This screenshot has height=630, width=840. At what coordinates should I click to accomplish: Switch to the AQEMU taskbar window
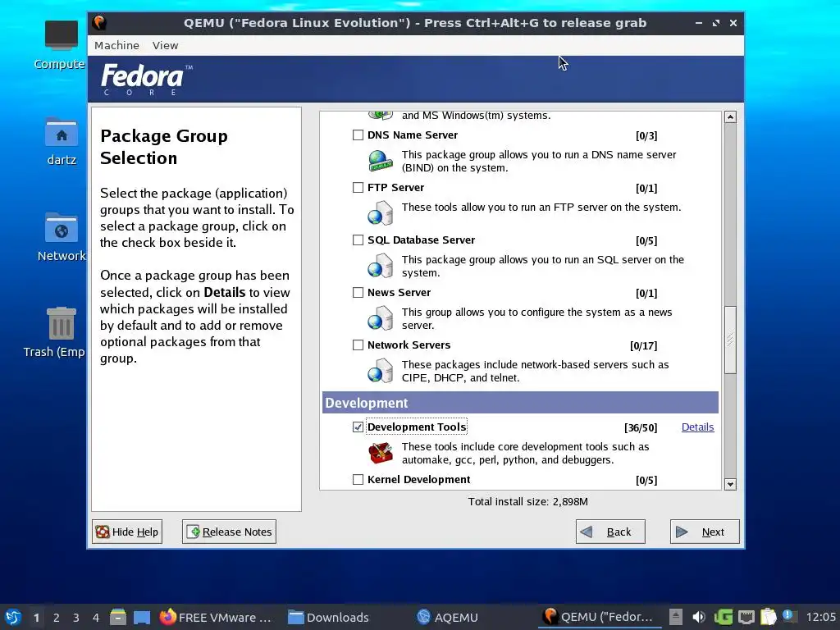pos(448,617)
